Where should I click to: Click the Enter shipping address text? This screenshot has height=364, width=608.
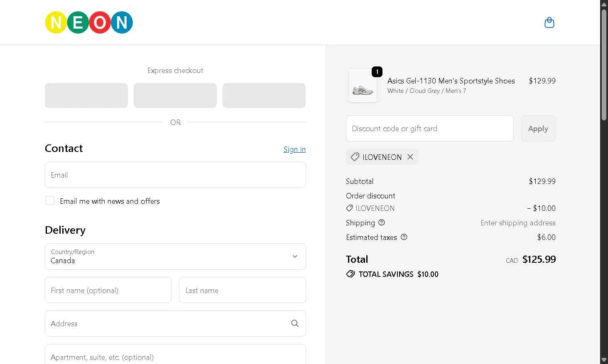click(518, 223)
